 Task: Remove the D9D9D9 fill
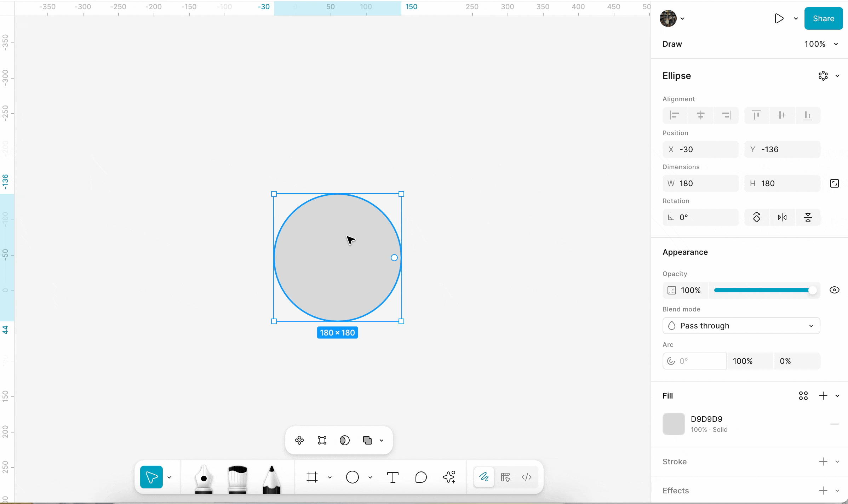tap(835, 424)
